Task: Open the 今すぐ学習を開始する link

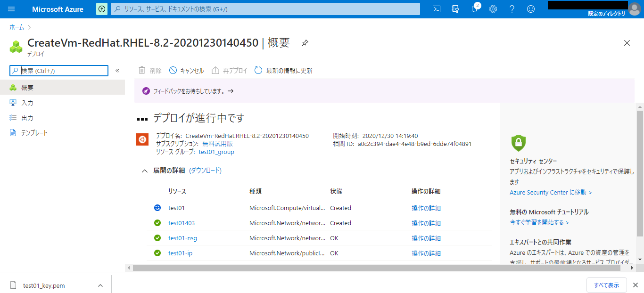Action: [x=539, y=222]
